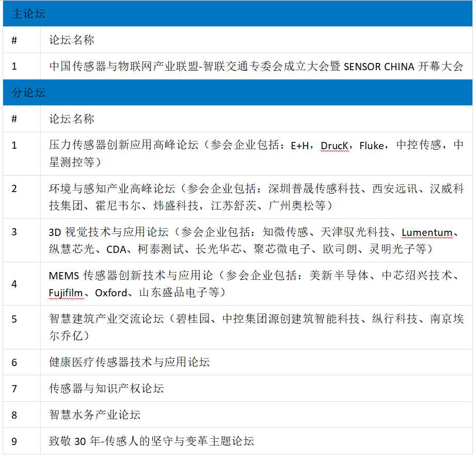476x461 pixels.
Task: Click the text 霍尼韦尔 in row 2
Action: click(x=118, y=206)
